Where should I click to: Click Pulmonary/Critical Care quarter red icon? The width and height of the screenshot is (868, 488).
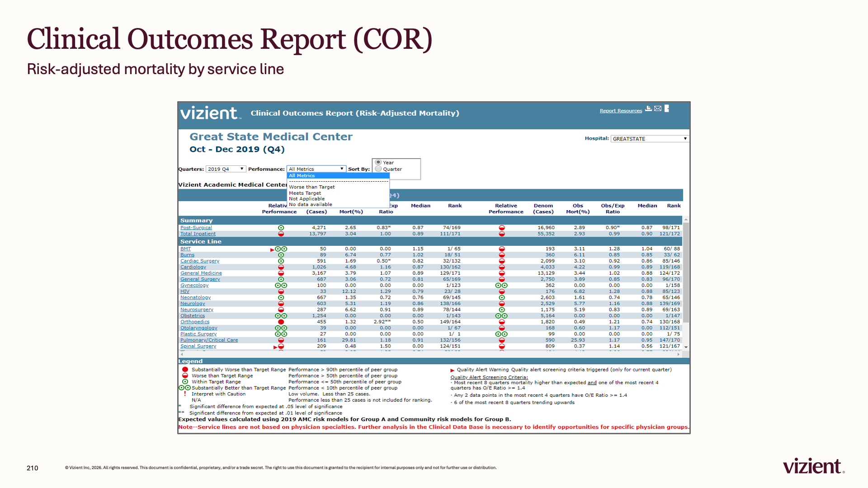coord(281,340)
